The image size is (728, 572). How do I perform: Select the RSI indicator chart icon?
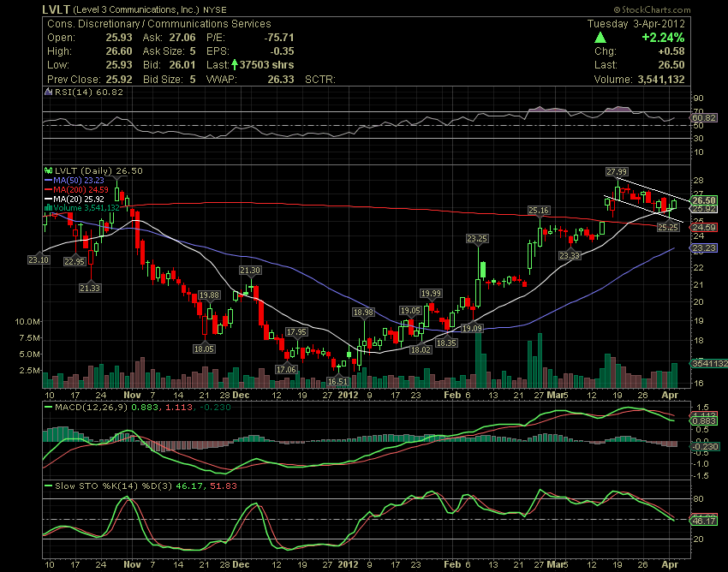click(49, 92)
